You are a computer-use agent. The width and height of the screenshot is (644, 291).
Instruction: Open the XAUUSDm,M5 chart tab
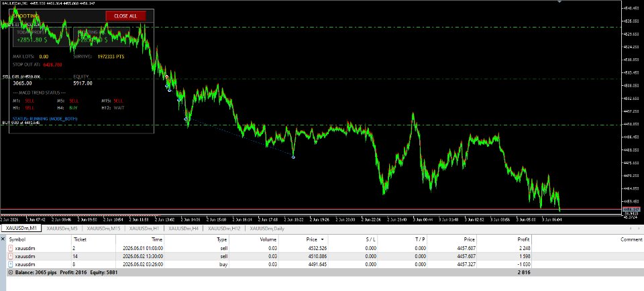click(x=62, y=229)
